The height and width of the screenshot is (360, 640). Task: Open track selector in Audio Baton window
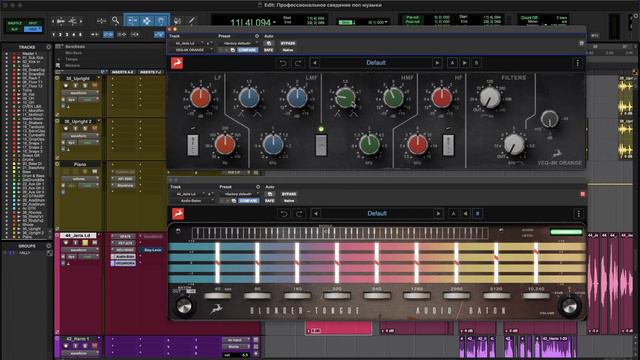click(x=188, y=194)
